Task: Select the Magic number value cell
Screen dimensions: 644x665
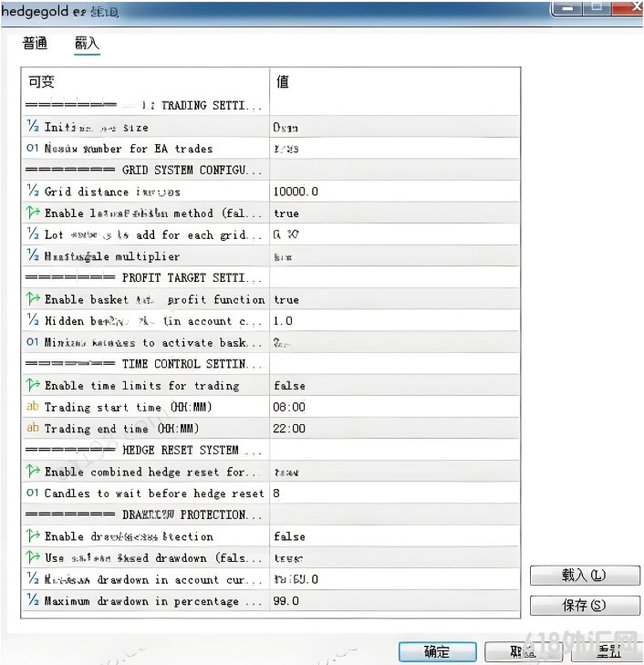Action: 394,149
